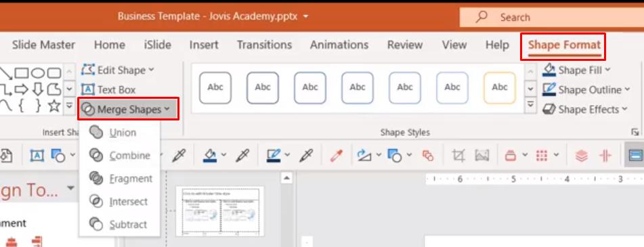This screenshot has width=644, height=247.
Task: Open the Home tab
Action: [x=109, y=45]
